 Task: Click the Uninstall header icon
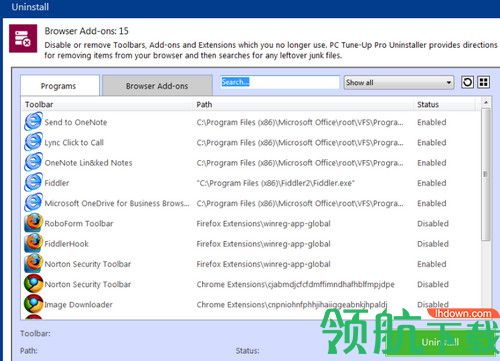pyautogui.click(x=23, y=38)
